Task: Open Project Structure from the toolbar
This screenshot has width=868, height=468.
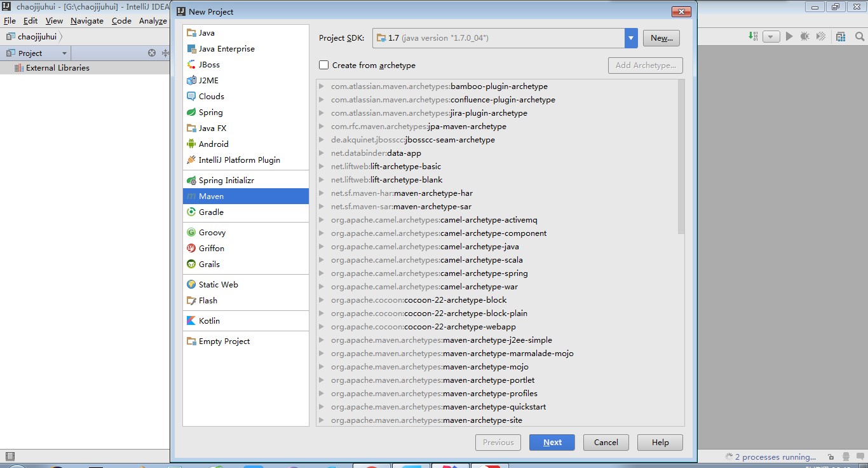Action: click(x=841, y=37)
